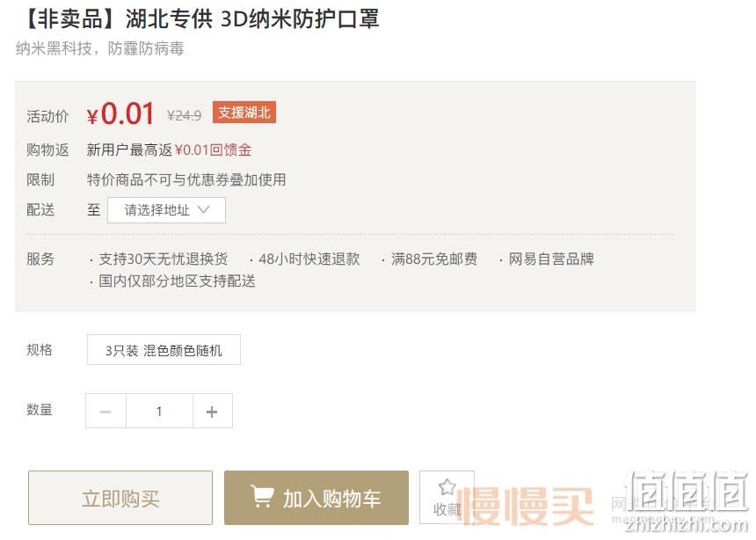
Task: Click the 立即购买 button
Action: tap(120, 498)
